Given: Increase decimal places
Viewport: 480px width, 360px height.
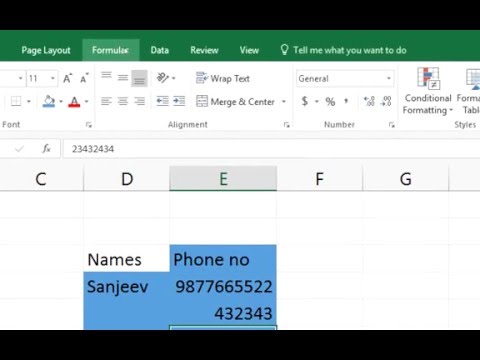Looking at the screenshot, I should [369, 101].
